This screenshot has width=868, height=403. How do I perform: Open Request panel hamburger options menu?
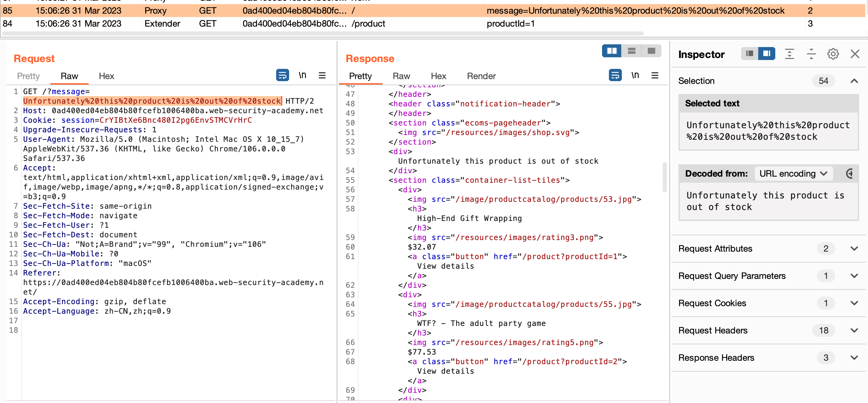pos(322,75)
